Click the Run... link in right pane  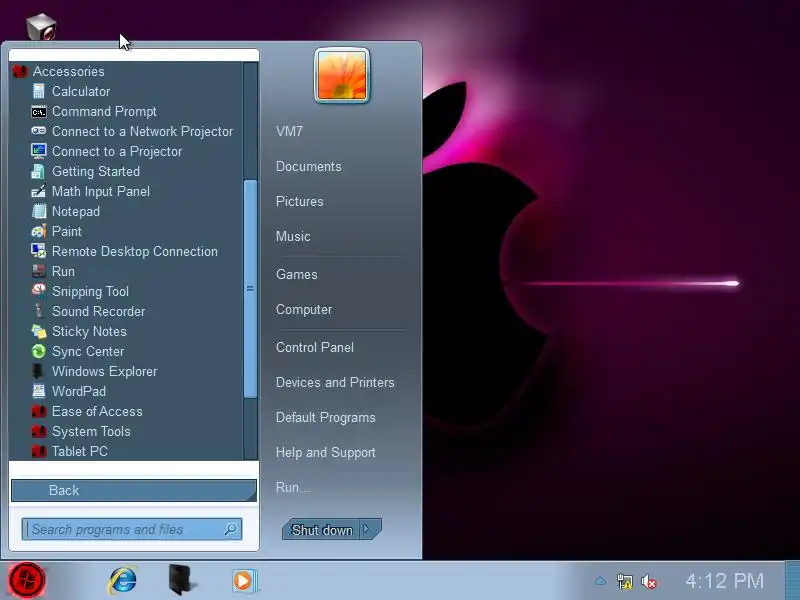click(293, 488)
